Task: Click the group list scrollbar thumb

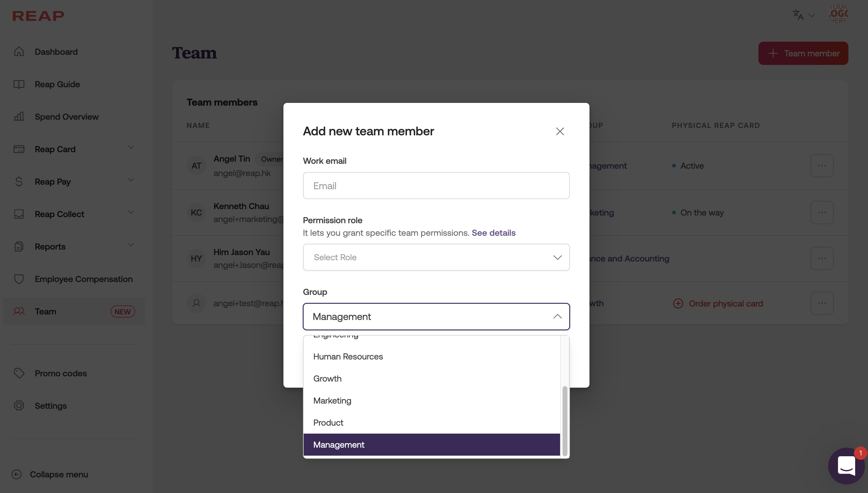Action: tap(564, 421)
